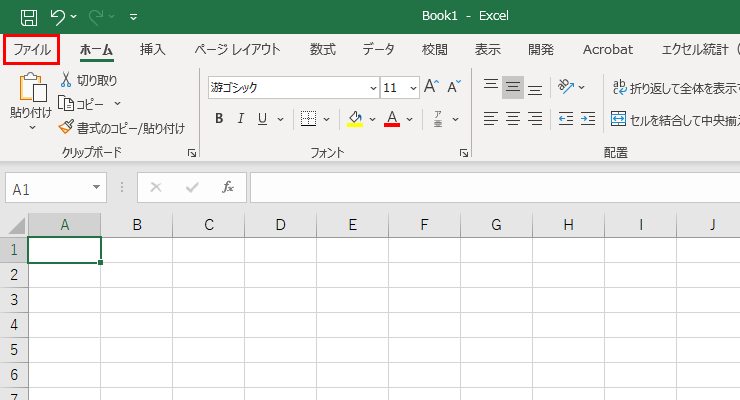Image resolution: width=740 pixels, height=400 pixels.
Task: Click the 貼り付け paste icon
Action: (x=32, y=88)
